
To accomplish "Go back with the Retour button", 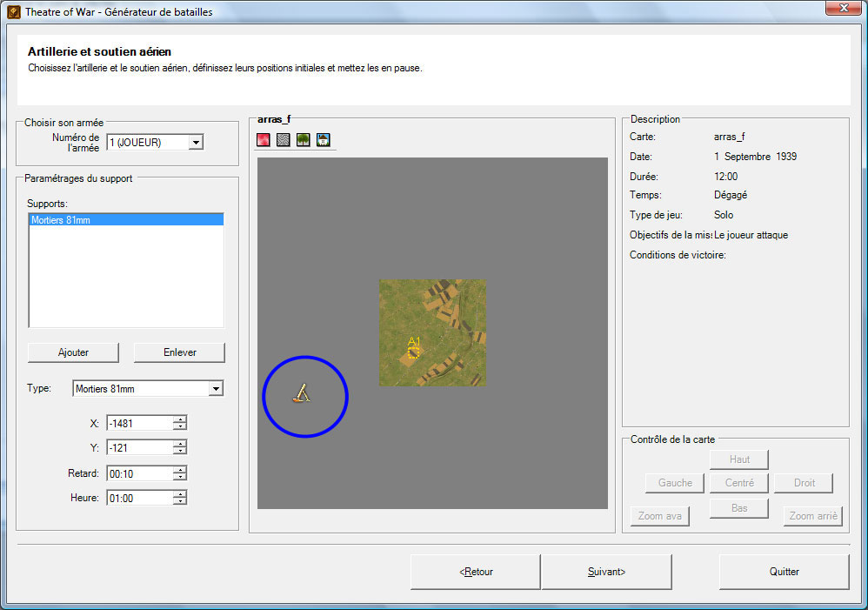I will coord(476,572).
